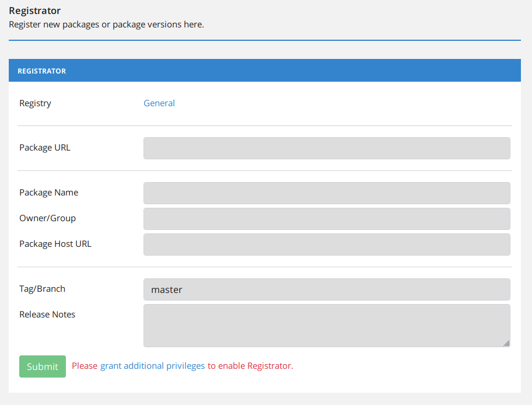Click the Package Host URL field
Image resolution: width=532 pixels, height=405 pixels.
[327, 244]
